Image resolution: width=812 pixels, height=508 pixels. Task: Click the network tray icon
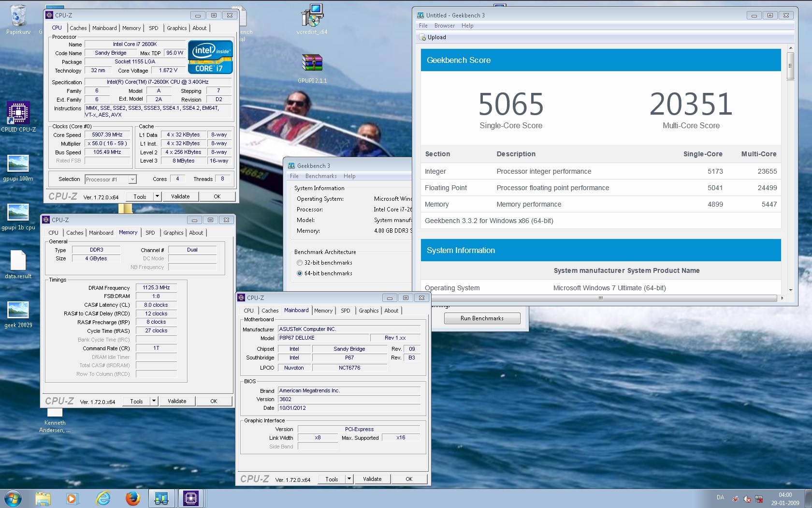pos(759,499)
